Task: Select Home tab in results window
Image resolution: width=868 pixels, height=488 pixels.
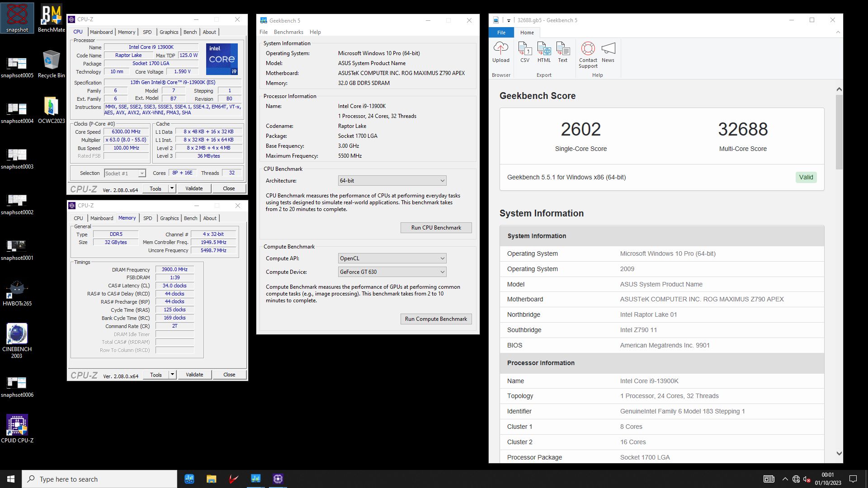Action: coord(527,33)
